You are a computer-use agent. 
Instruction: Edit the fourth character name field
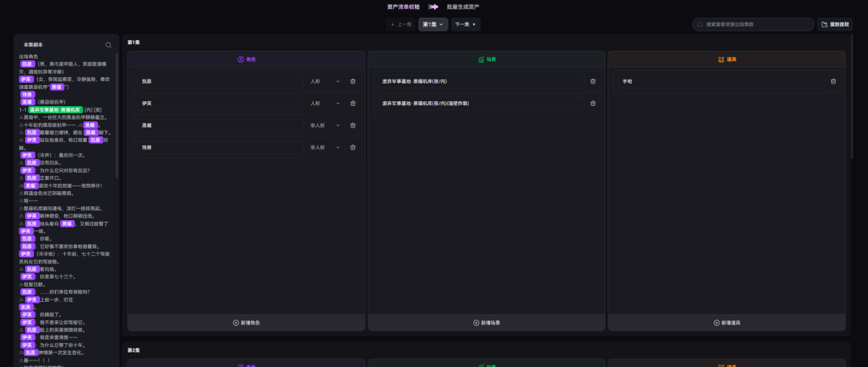click(x=220, y=148)
